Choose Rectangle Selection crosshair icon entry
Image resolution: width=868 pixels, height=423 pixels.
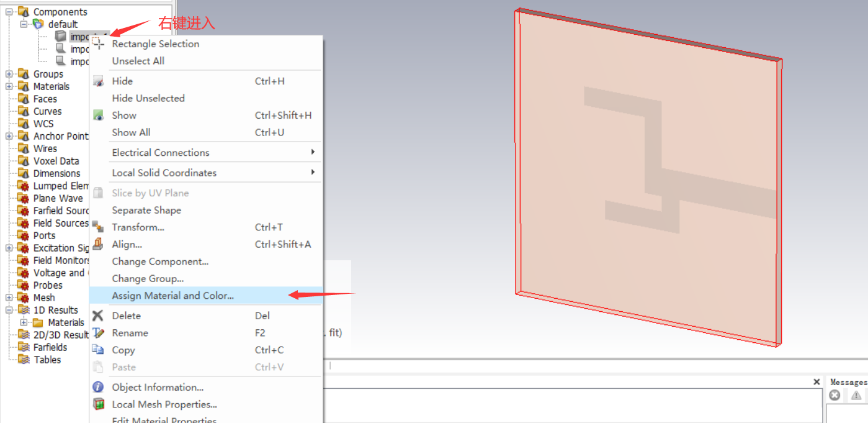click(x=98, y=43)
